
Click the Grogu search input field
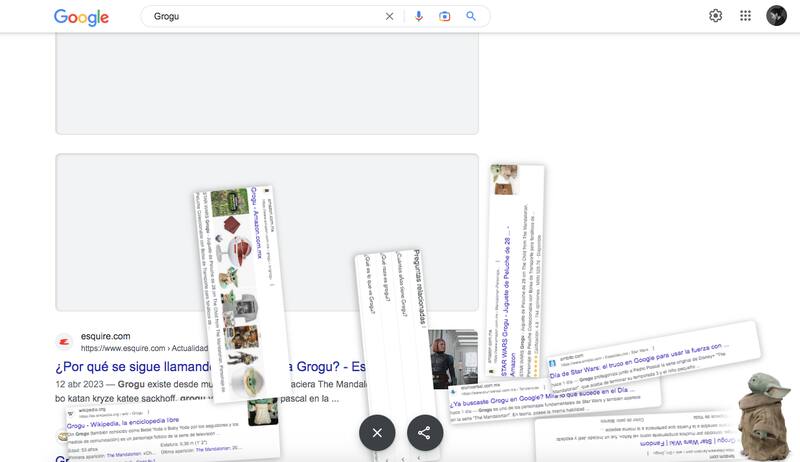[x=265, y=16]
